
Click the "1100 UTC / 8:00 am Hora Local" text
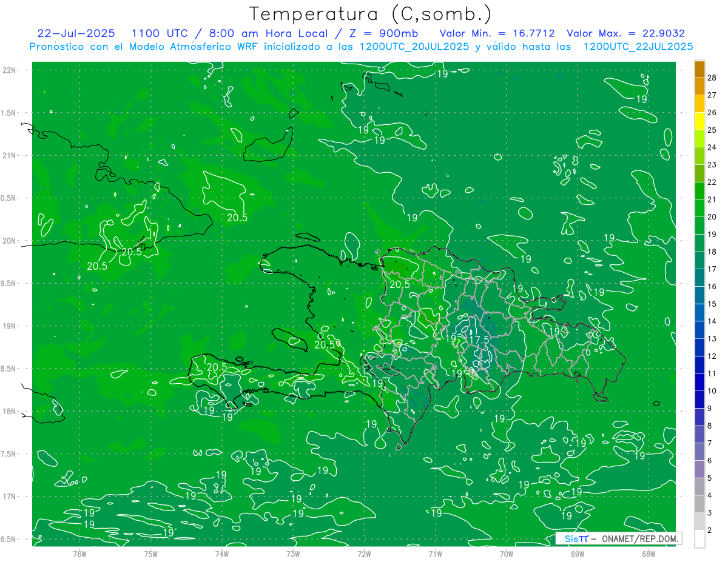(231, 33)
